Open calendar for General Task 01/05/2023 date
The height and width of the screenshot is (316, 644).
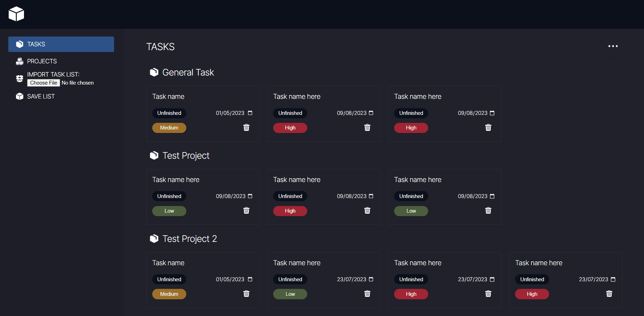[x=250, y=113]
